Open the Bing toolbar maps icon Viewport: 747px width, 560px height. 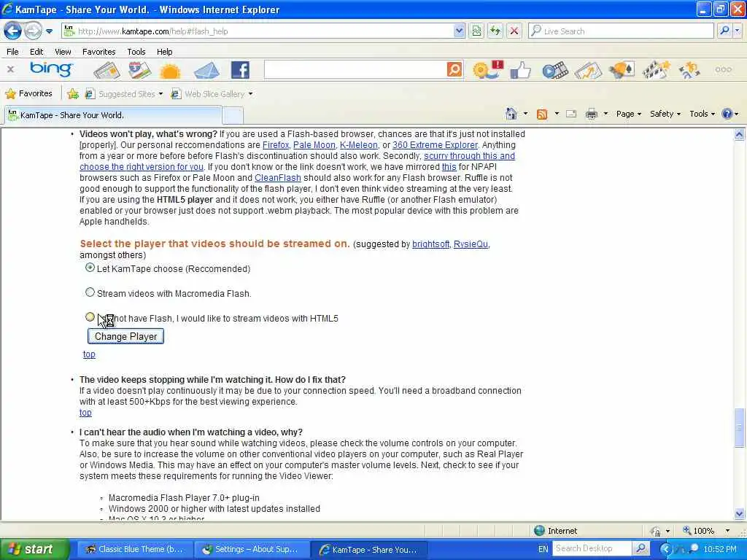pyautogui.click(x=139, y=71)
